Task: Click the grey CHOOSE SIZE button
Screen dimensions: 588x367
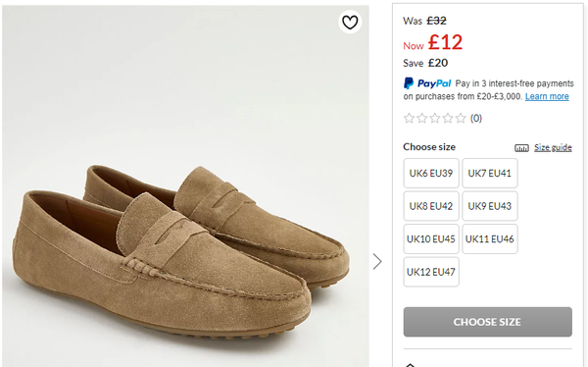Action: pyautogui.click(x=487, y=322)
